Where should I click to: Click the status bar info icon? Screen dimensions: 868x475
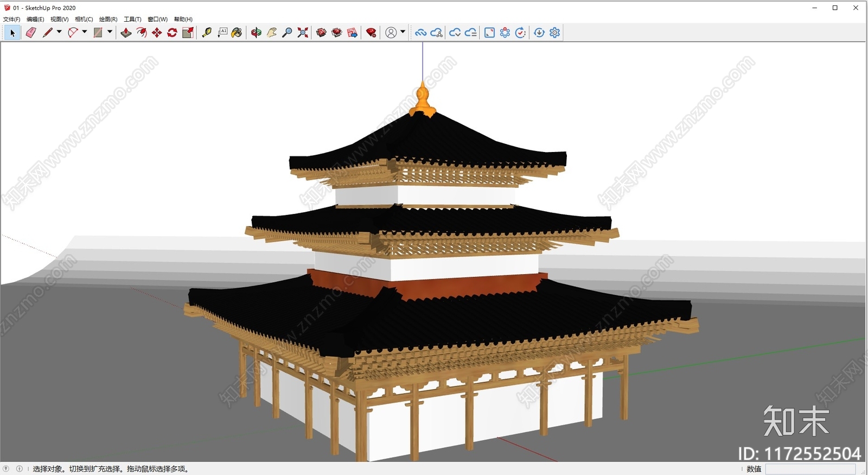(x=20, y=468)
